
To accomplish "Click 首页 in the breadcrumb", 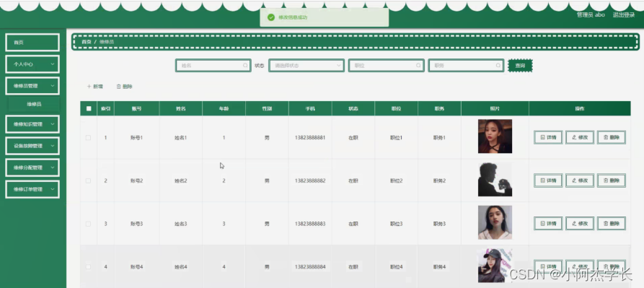I will 87,42.
